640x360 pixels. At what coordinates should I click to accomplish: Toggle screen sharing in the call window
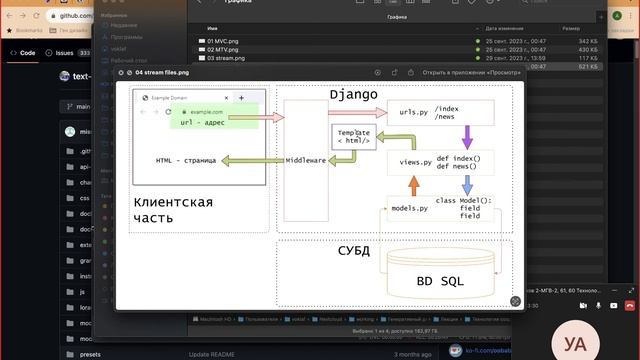pos(613,306)
